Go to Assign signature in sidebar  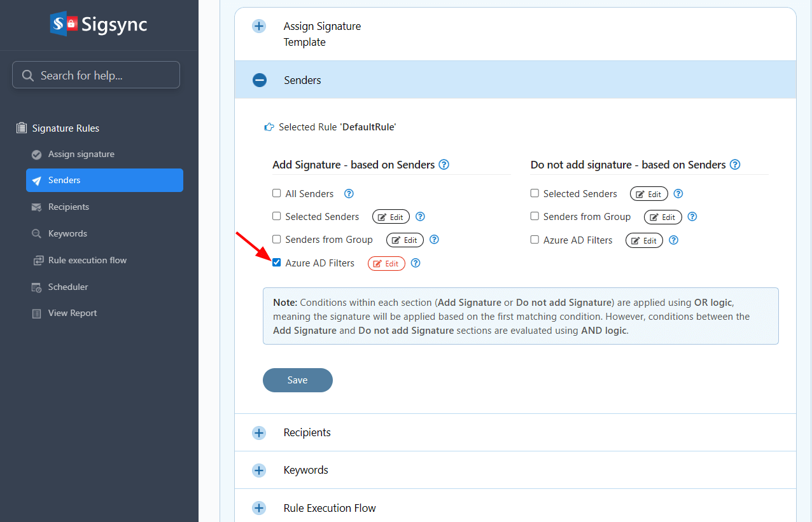[x=81, y=155]
